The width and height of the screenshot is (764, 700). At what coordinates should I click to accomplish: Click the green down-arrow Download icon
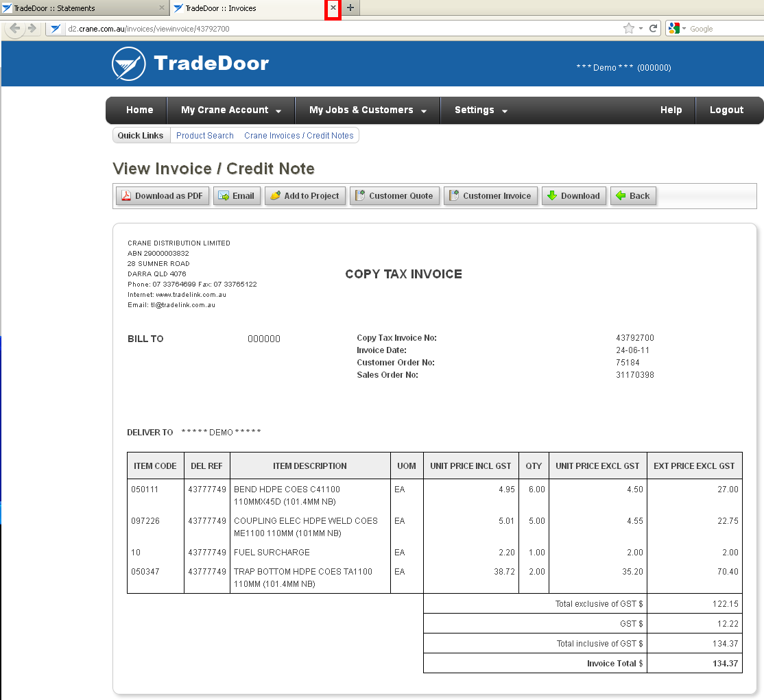[552, 195]
